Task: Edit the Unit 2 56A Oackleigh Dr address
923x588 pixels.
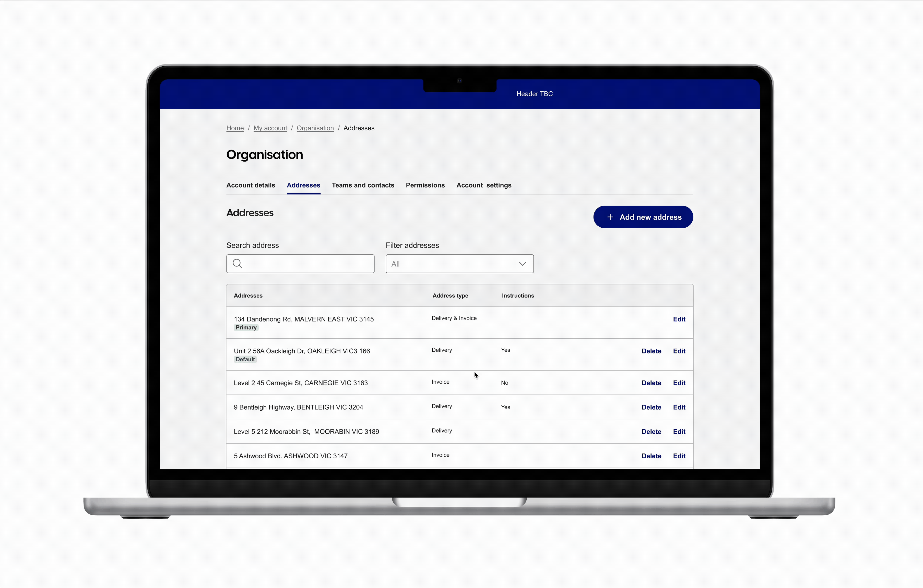Action: click(679, 351)
